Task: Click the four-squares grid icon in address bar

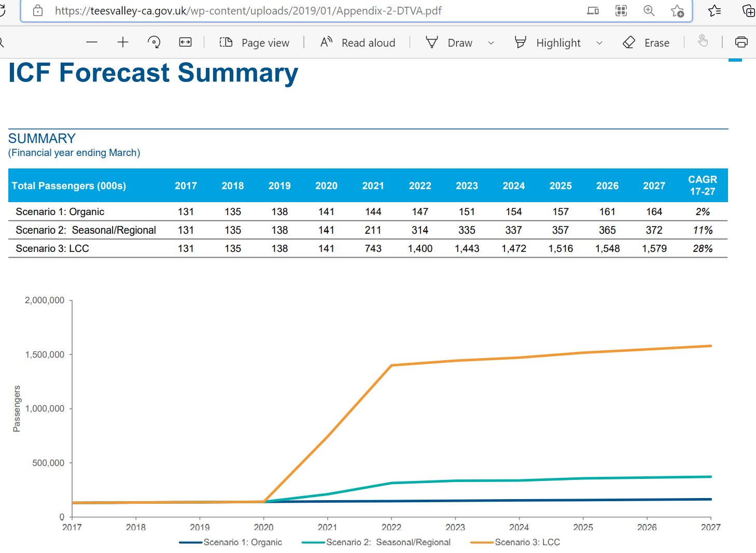Action: tap(621, 11)
